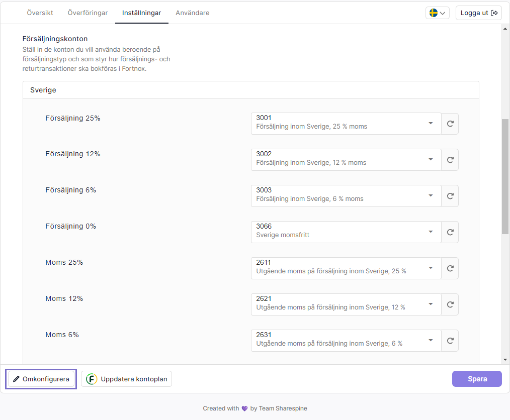Screen dimensions: 510x420
Task: Open the Försäljning 0% account dropdown
Action: (x=346, y=232)
